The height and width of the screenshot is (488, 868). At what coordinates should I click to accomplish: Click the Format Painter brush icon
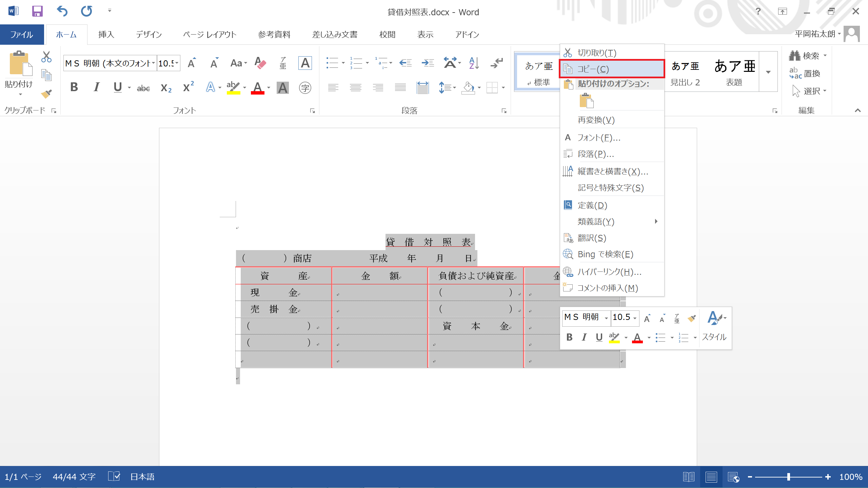point(46,94)
